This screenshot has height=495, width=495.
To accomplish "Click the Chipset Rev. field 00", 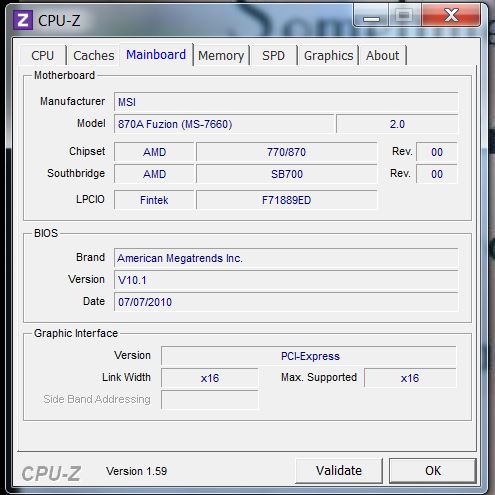I will [x=437, y=152].
